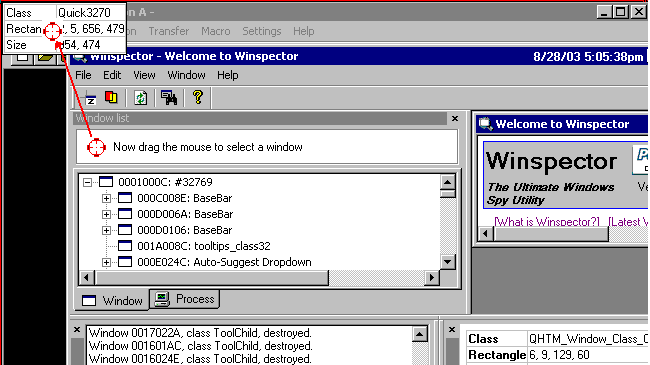Click the message log scroll up arrow
This screenshot has width=650, height=365.
coord(420,334)
